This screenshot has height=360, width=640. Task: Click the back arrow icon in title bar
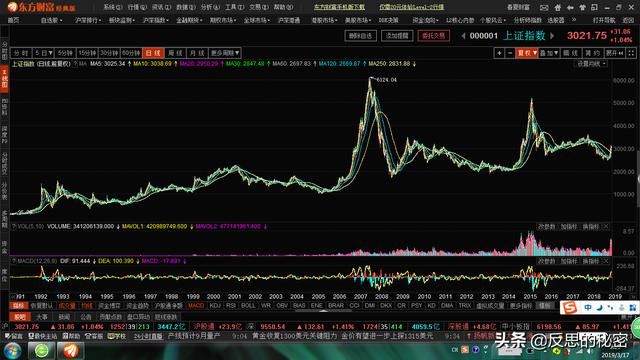tap(570, 7)
